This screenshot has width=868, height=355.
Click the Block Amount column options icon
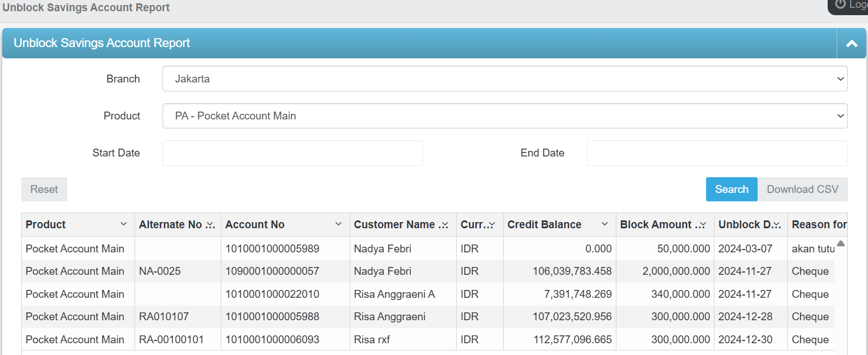704,224
